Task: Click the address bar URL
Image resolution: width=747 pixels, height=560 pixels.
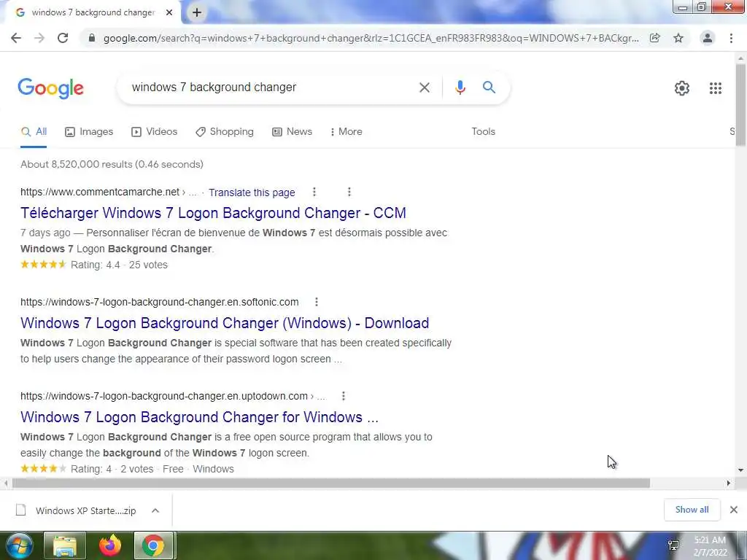Action: pyautogui.click(x=371, y=38)
